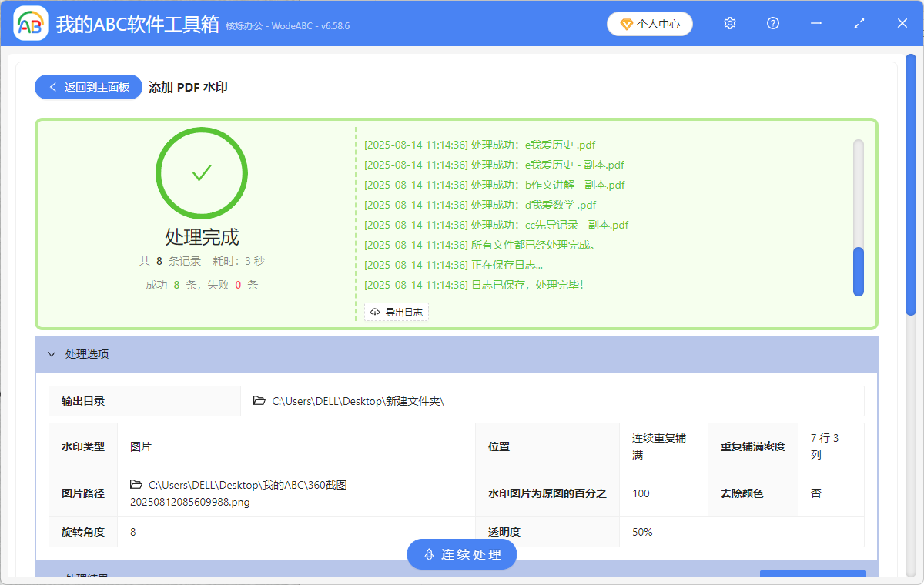Click the 返回到主面板 button

point(88,86)
